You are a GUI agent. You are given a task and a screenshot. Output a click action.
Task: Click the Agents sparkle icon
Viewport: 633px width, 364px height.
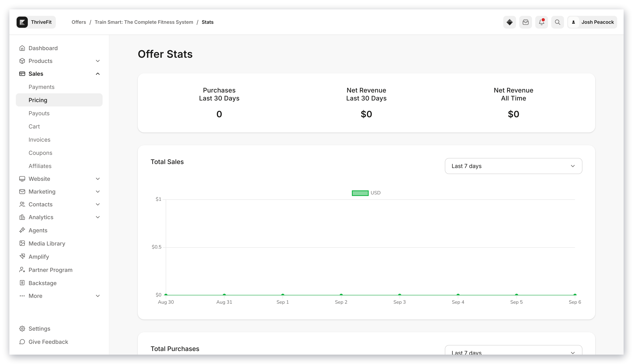pyautogui.click(x=22, y=230)
